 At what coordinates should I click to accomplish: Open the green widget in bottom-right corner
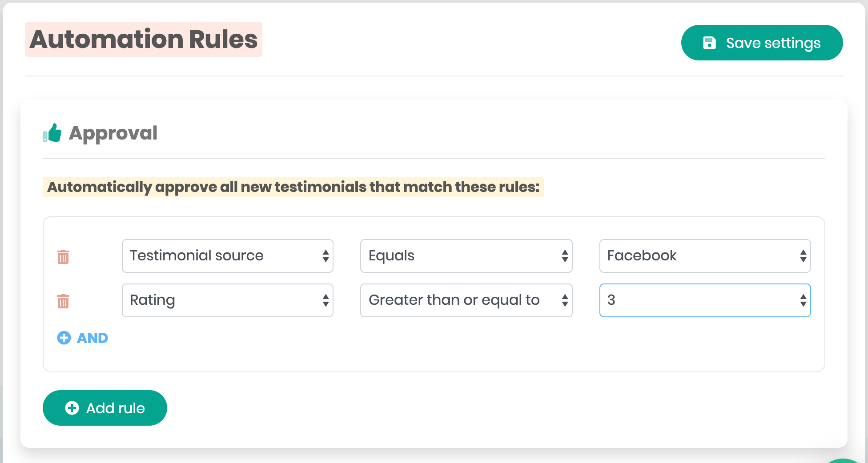coord(845,459)
